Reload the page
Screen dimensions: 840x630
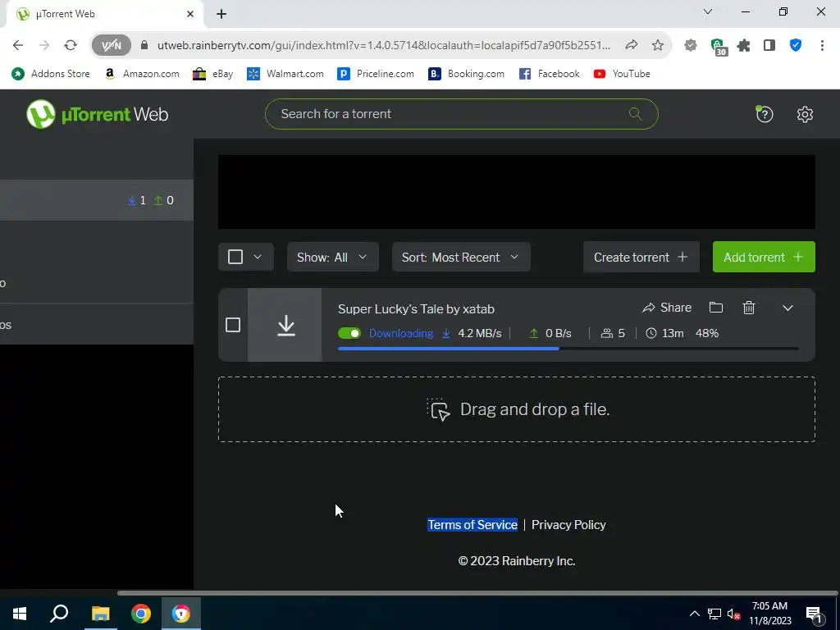tap(71, 46)
